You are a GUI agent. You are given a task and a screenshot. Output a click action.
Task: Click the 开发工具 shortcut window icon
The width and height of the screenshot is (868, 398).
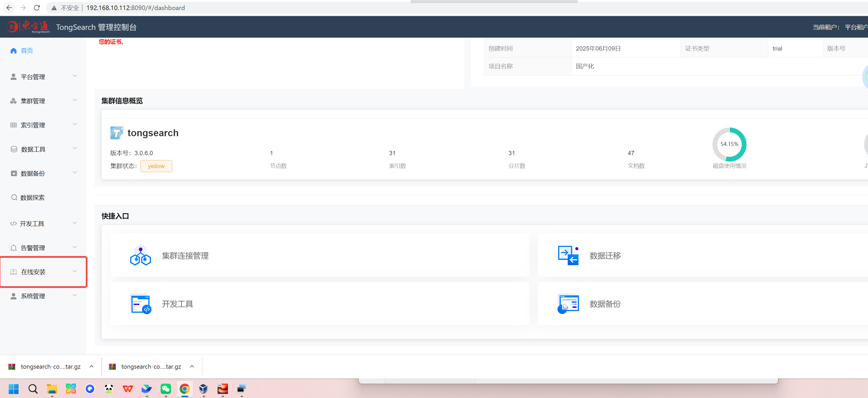141,304
